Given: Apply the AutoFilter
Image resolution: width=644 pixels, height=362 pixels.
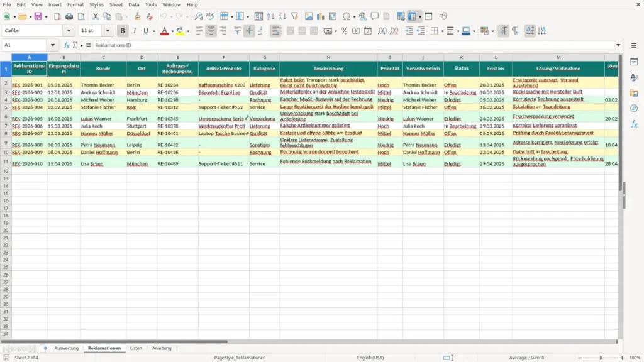Looking at the screenshot, I should click(294, 16).
